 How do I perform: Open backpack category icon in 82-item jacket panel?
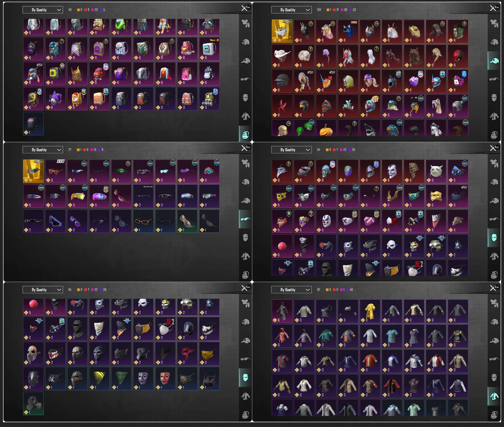point(494,415)
